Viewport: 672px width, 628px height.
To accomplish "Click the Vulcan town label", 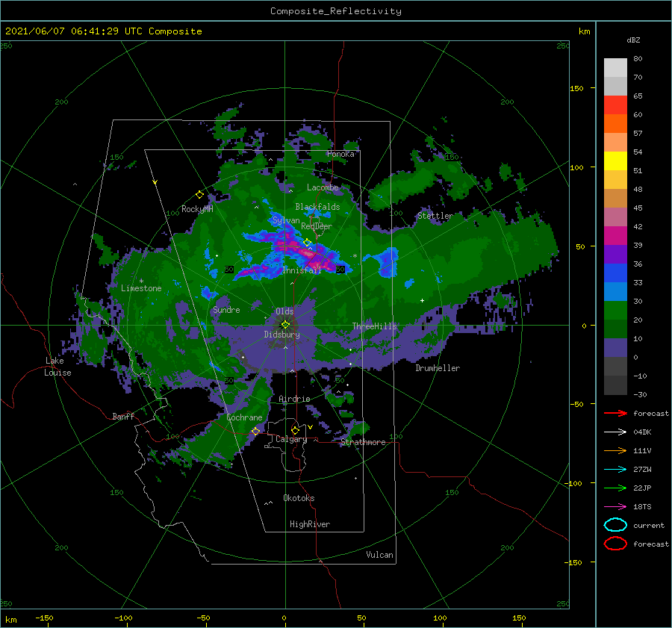I will 380,555.
